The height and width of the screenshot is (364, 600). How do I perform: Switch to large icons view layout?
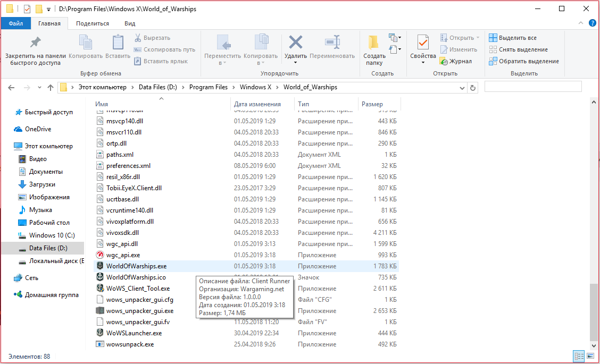pyautogui.click(x=590, y=357)
